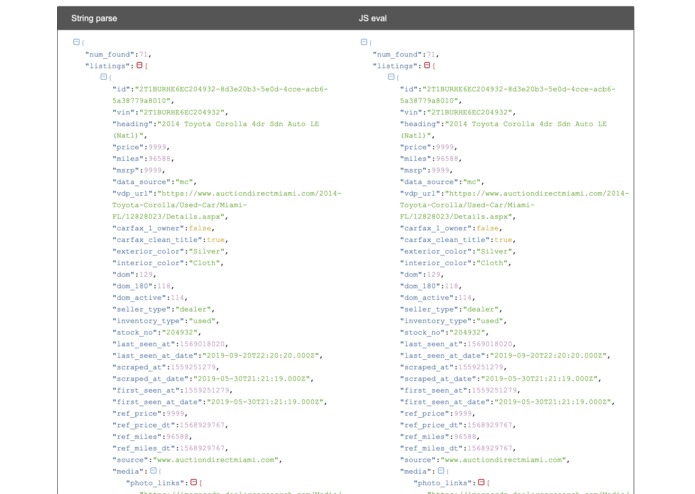Viewport: 695px width, 494px height.
Task: Collapse listings array in String parse panel
Action: click(140, 65)
